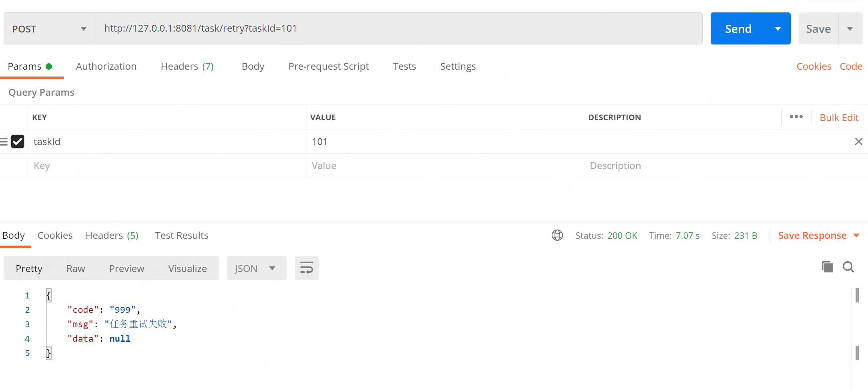
Task: Click the network globe icon near Status
Action: 557,235
